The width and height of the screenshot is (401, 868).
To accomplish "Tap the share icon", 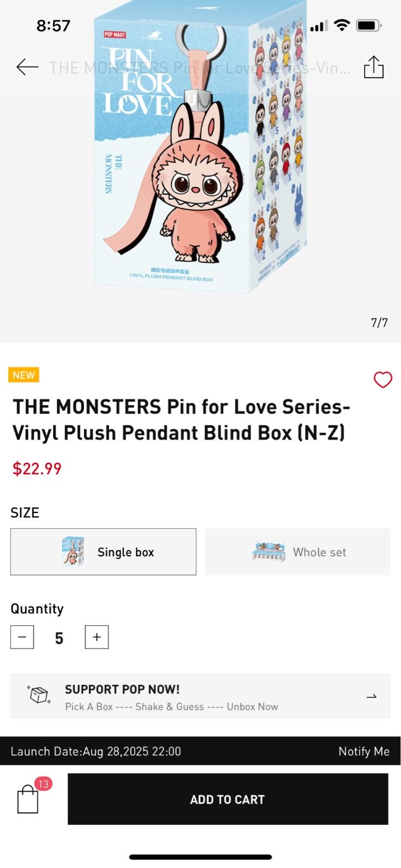I will (x=373, y=67).
